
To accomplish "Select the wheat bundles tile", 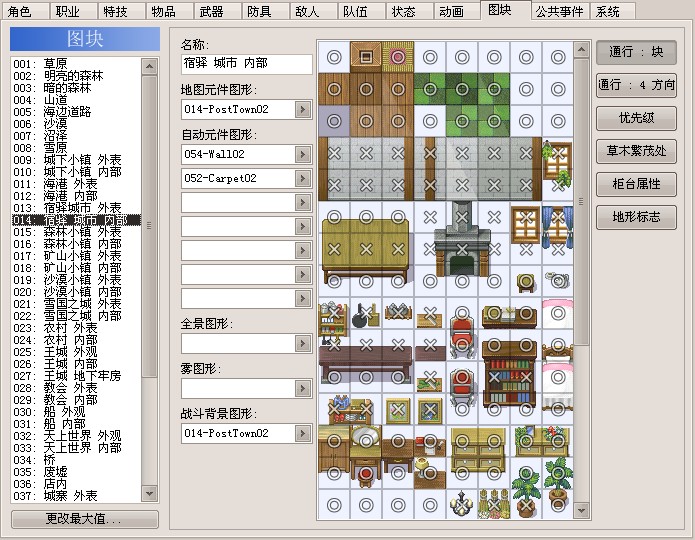I will point(494,505).
